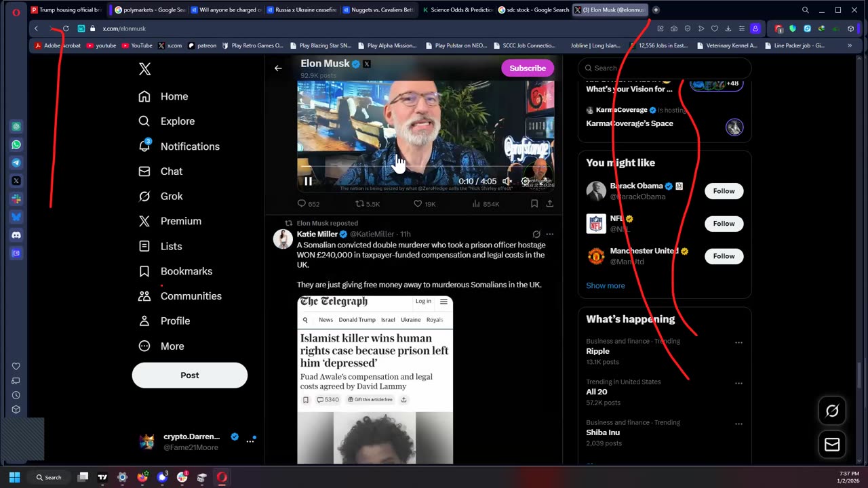The width and height of the screenshot is (868, 488).
Task: Open the patreon bookmark
Action: coord(202,45)
